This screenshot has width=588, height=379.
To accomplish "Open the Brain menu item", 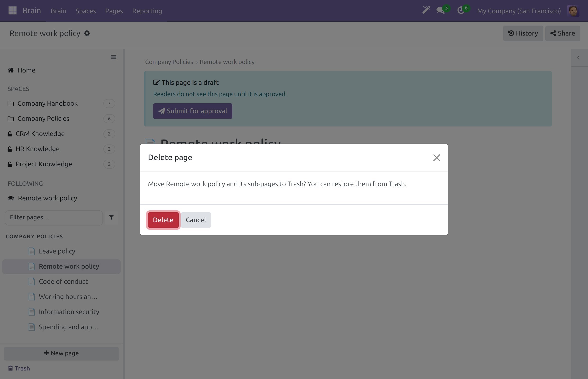I will click(58, 11).
